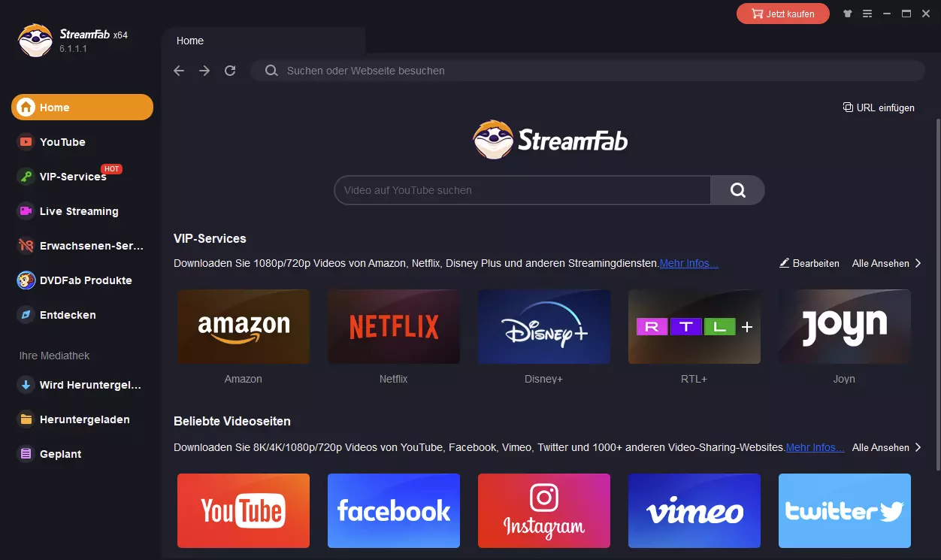Click the search magnifier button beside YouTube search
This screenshot has width=941, height=560.
click(x=737, y=190)
